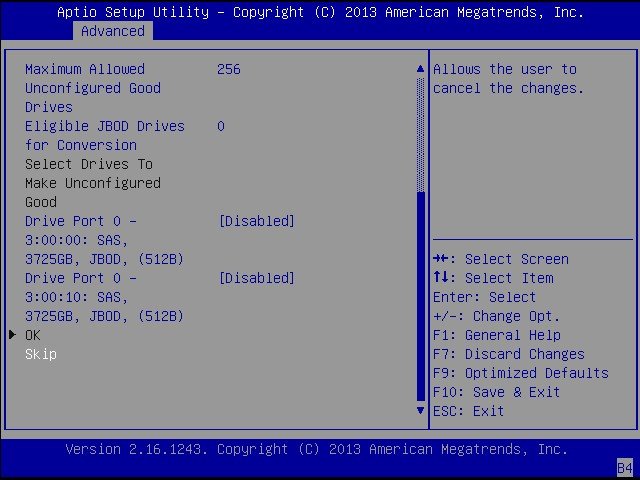
Task: Select Eligible JBOD Drives for Conversion label
Action: 104,136
